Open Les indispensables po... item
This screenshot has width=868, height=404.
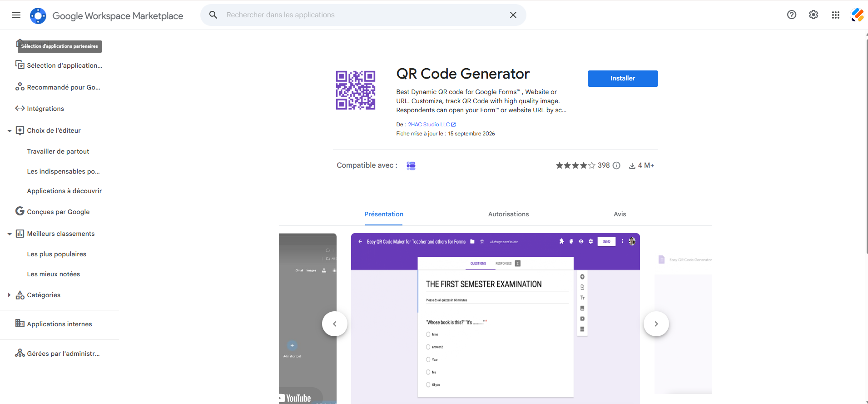pos(63,171)
